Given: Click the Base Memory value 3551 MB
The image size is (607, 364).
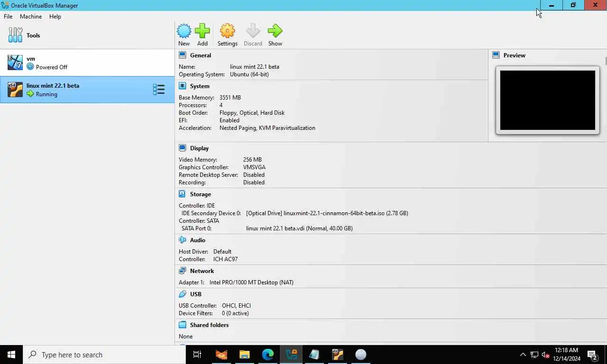Looking at the screenshot, I should pos(230,98).
